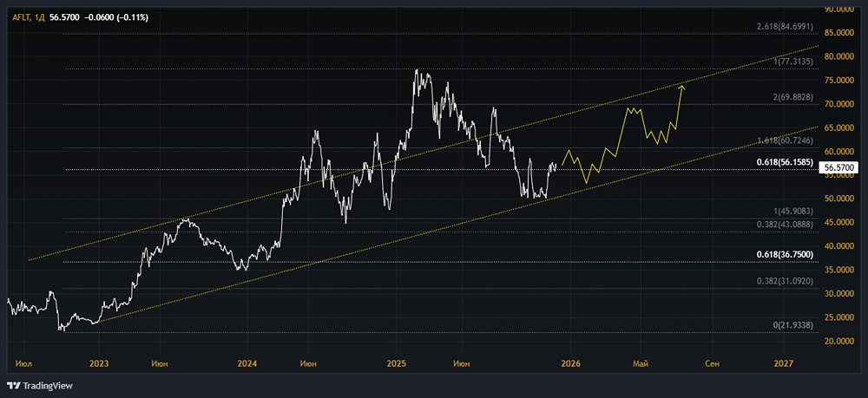Click the 85.0000 price axis label

(x=839, y=33)
